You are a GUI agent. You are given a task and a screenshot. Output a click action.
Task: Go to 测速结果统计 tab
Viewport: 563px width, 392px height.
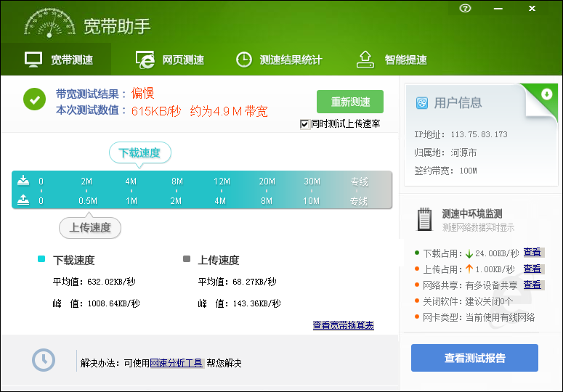point(279,60)
